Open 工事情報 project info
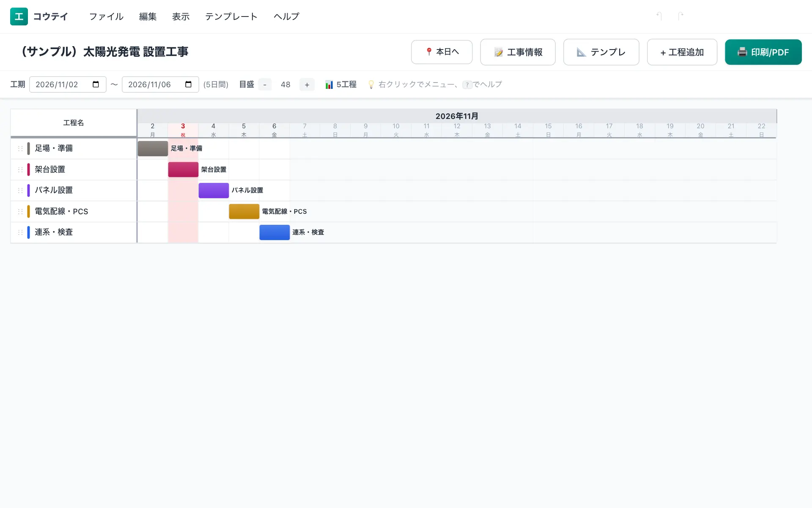 (x=518, y=52)
